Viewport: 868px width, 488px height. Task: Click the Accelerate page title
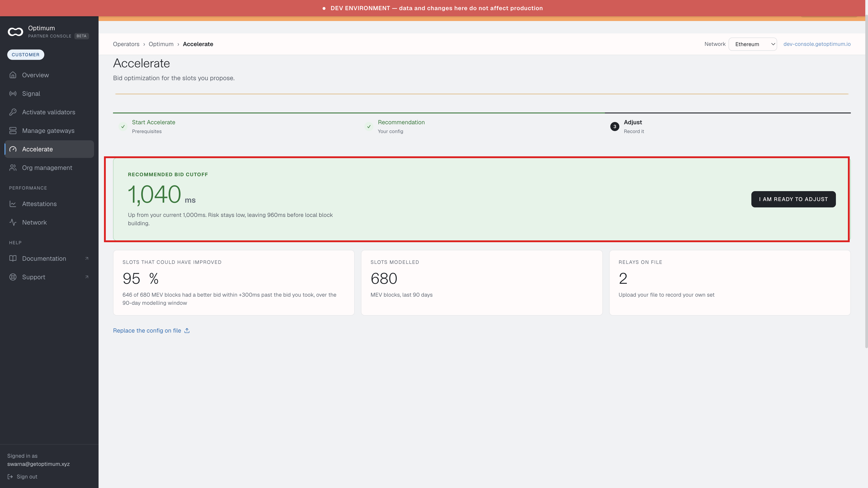(142, 63)
